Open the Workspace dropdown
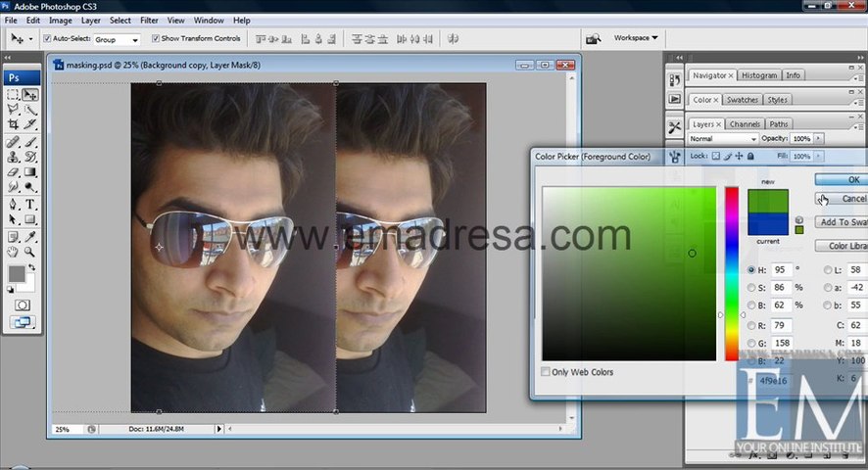 [636, 37]
